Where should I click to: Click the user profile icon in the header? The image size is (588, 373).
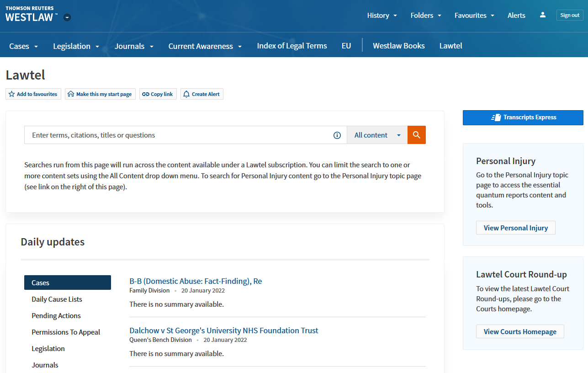click(x=542, y=15)
